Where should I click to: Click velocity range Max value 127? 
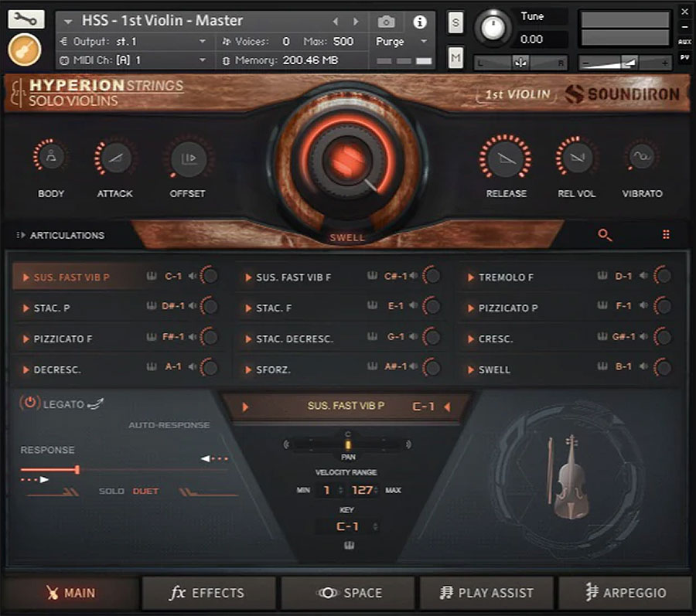tap(362, 490)
